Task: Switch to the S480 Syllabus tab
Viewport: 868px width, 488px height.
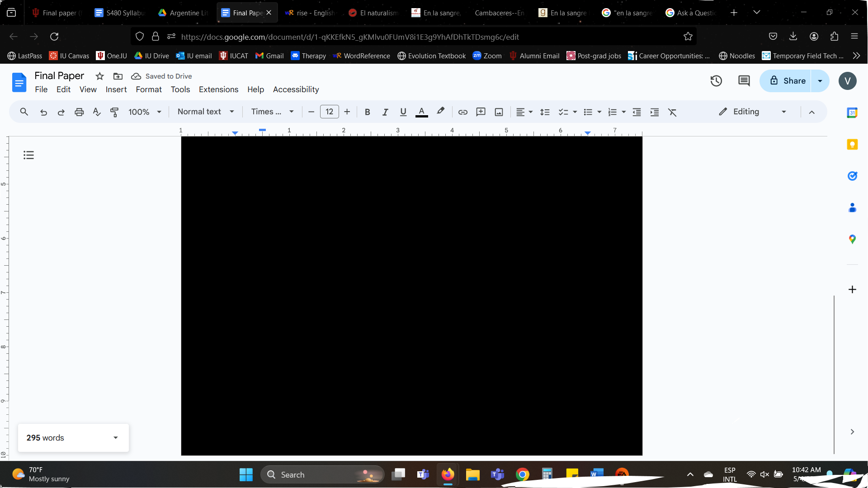Action: (x=120, y=13)
